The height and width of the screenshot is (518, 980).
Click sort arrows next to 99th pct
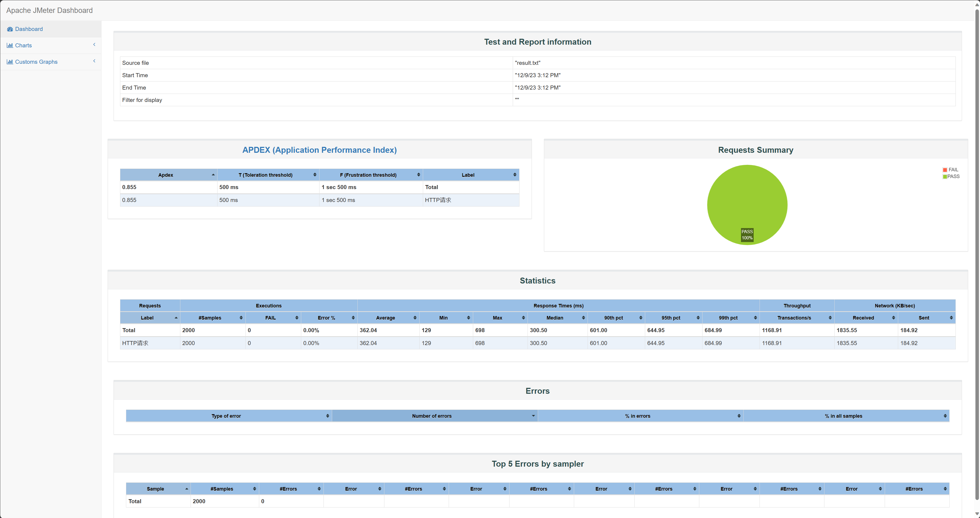click(x=755, y=318)
